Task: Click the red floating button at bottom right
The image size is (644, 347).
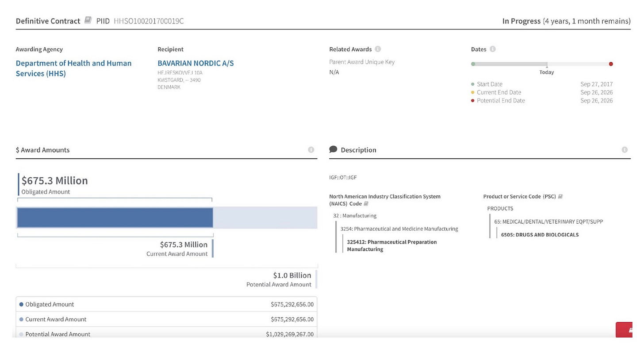Action: [x=624, y=330]
